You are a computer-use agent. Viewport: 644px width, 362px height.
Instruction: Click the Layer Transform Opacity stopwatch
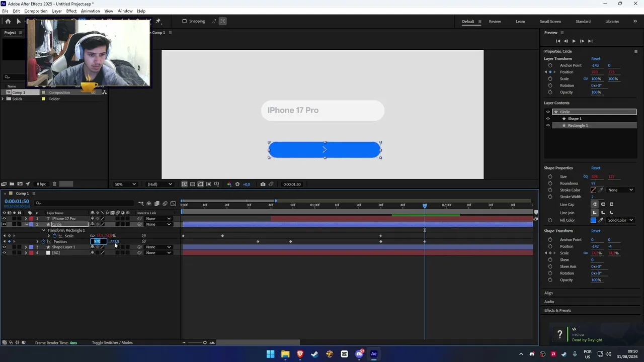point(550,92)
